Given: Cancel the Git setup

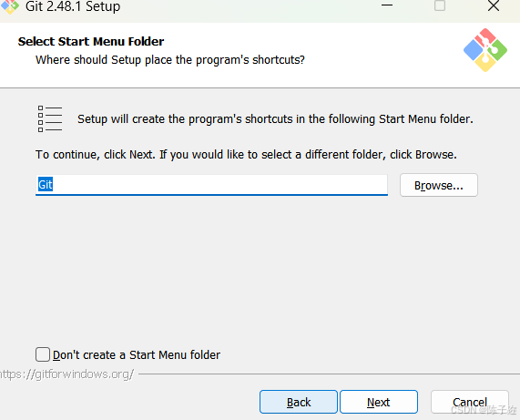Looking at the screenshot, I should 470,402.
